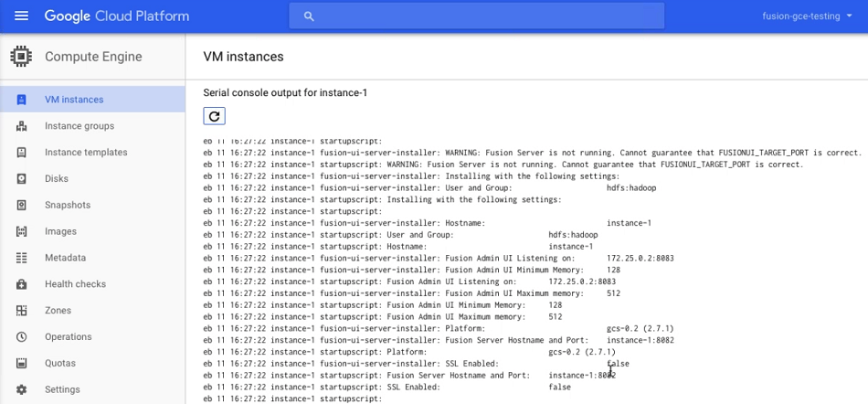The height and width of the screenshot is (404, 868).
Task: Click fusion-ui-server-installer log value '172.25.0.2:8083'
Action: (640, 259)
